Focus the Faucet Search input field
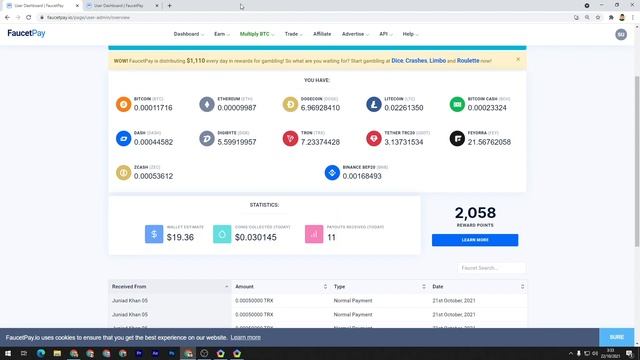 491,268
